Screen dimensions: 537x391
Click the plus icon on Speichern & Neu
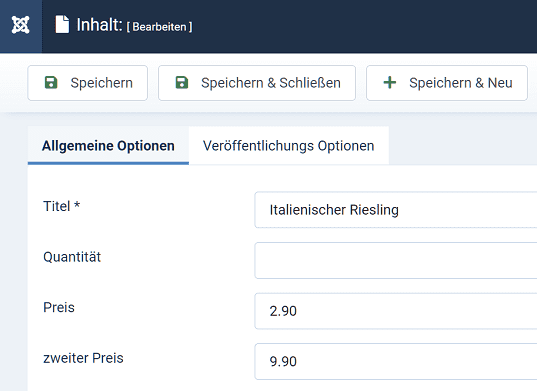tap(389, 83)
